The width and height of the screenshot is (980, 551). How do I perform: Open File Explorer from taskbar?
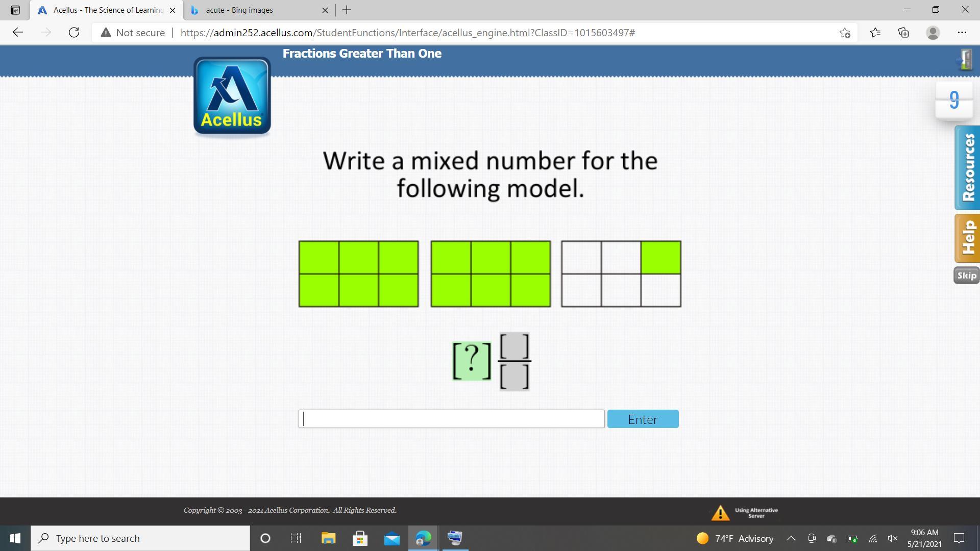tap(328, 538)
